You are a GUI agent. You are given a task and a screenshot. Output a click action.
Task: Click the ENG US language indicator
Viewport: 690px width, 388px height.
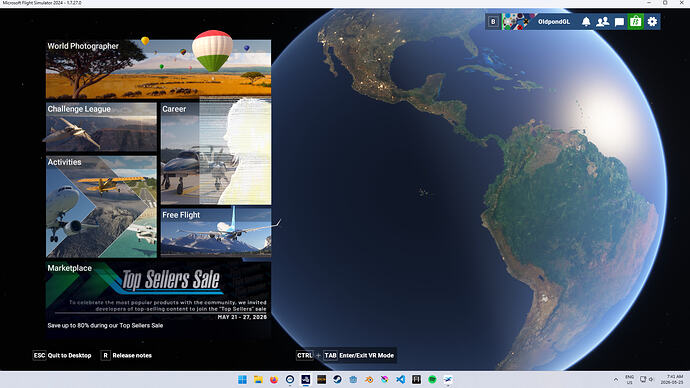point(630,380)
